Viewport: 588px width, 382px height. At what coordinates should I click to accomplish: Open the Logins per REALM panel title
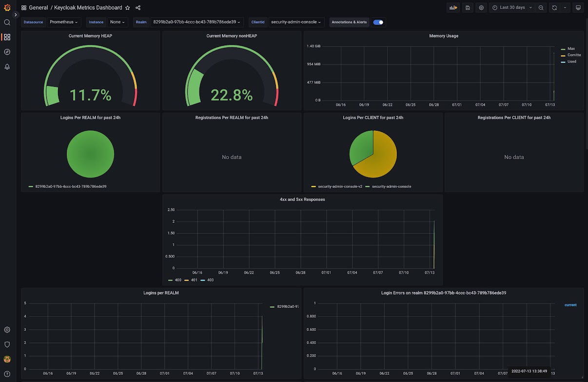coord(161,293)
